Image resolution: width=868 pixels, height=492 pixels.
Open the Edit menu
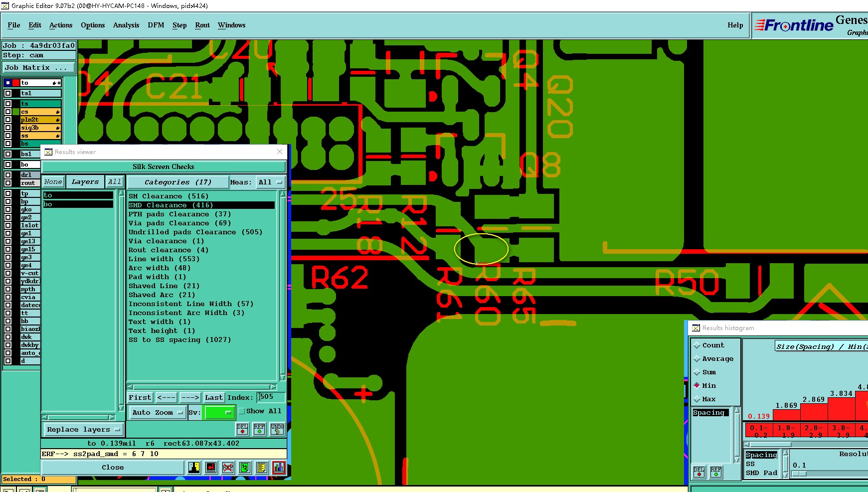[35, 25]
